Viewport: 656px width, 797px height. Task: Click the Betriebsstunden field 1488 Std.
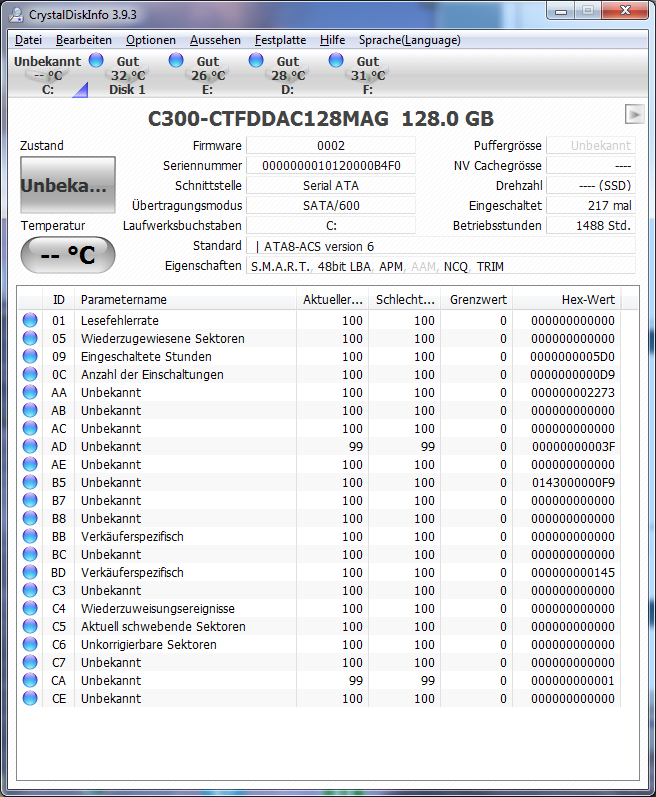591,225
